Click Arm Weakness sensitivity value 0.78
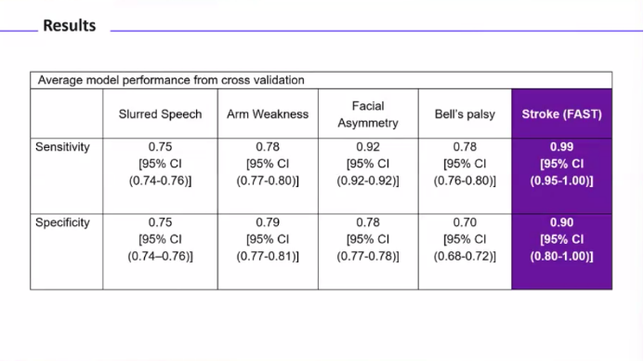The width and height of the screenshot is (644, 361). pyautogui.click(x=268, y=147)
